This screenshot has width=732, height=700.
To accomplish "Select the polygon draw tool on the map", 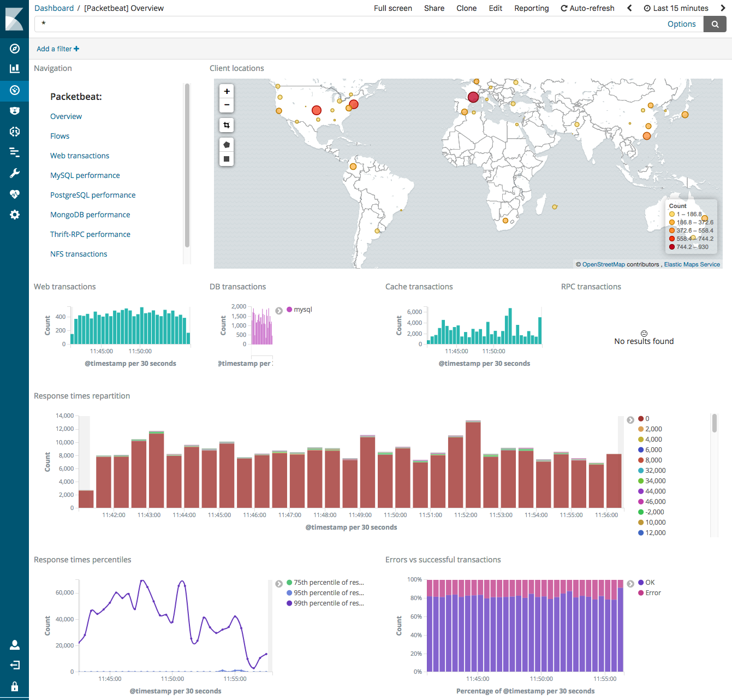I will click(x=227, y=144).
